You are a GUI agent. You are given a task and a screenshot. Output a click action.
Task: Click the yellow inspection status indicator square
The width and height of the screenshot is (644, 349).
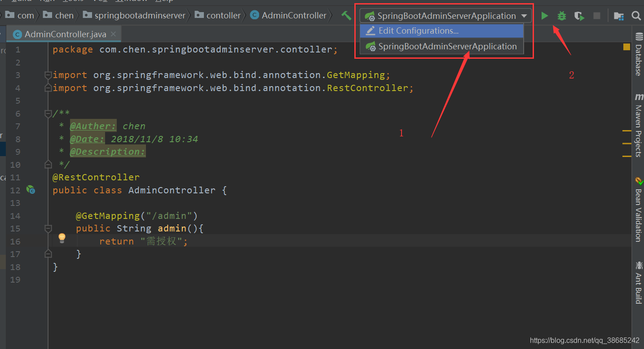(x=627, y=47)
